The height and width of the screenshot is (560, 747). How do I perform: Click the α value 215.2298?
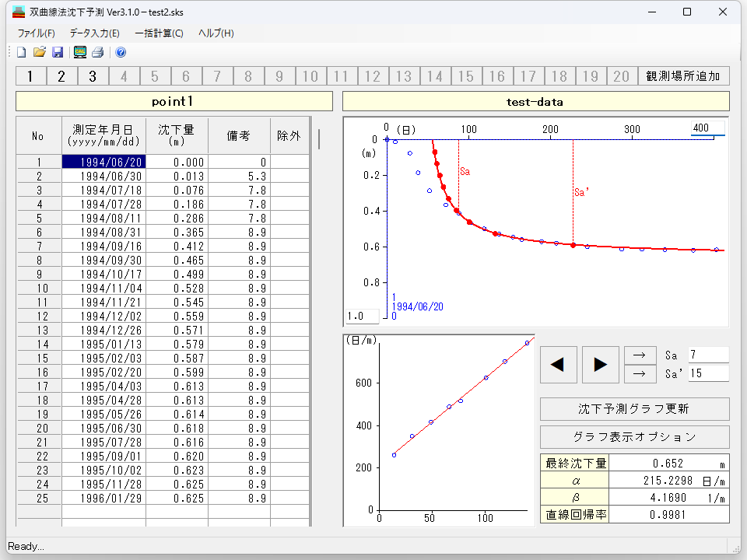tap(668, 481)
